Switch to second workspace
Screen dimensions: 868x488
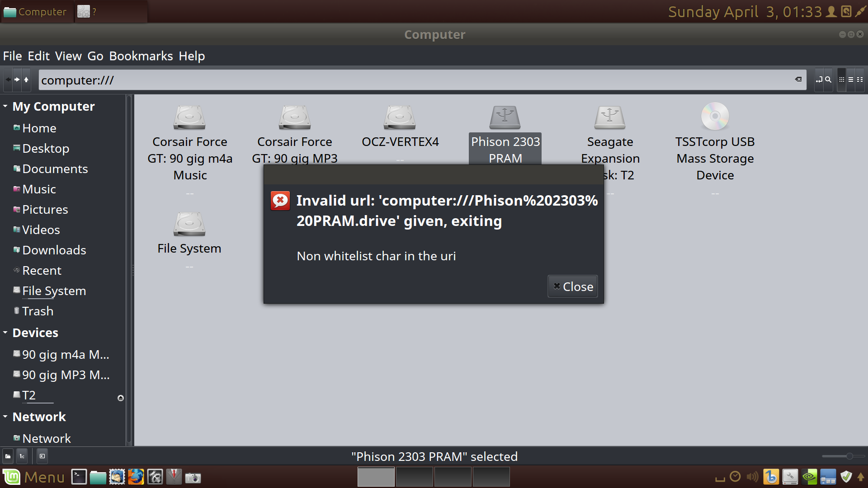415,477
